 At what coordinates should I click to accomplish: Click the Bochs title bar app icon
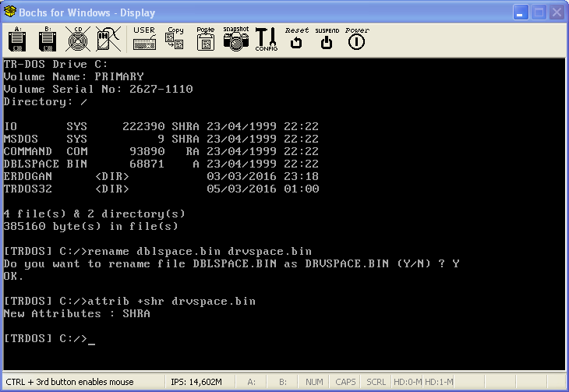pyautogui.click(x=10, y=12)
